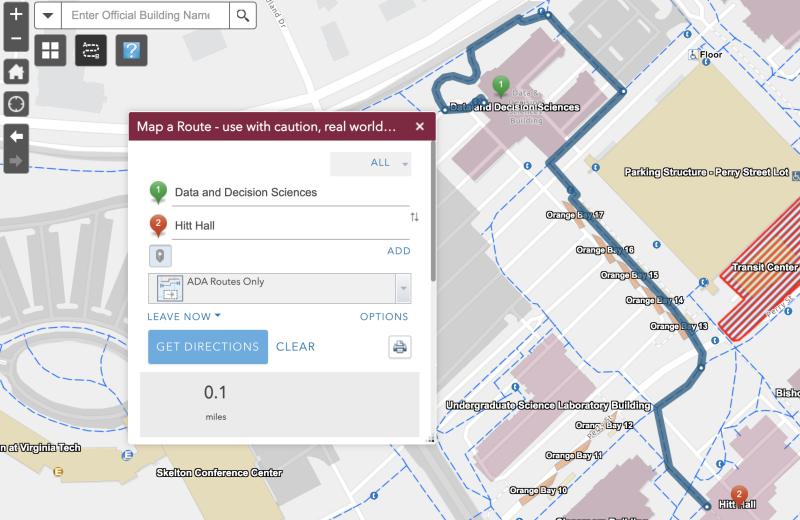Click ADD to add another stop

[x=398, y=251]
